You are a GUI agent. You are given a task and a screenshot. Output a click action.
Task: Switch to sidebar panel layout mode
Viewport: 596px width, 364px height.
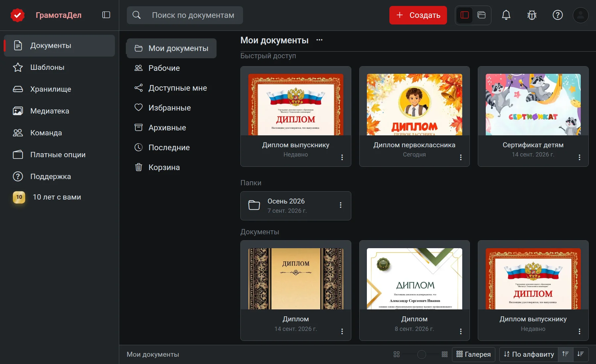click(465, 15)
